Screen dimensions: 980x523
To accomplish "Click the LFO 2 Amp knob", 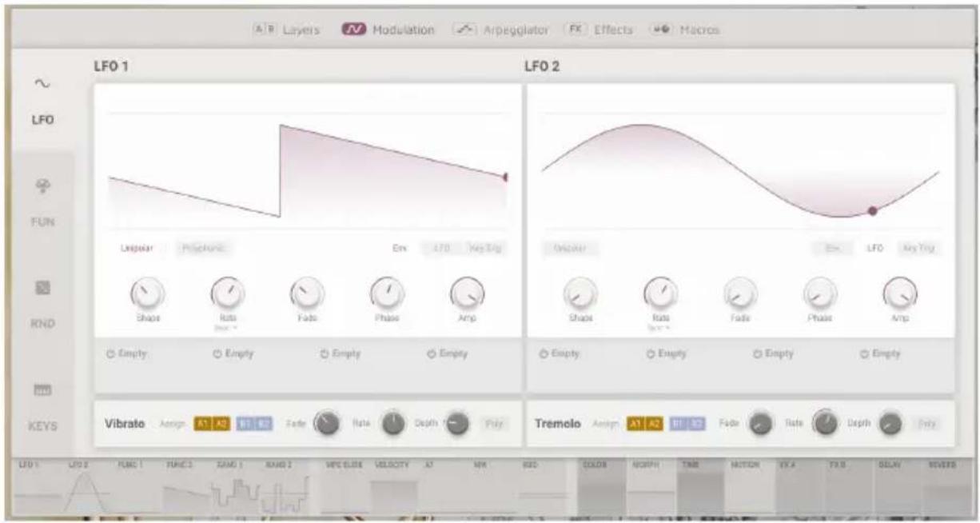I will pyautogui.click(x=899, y=293).
